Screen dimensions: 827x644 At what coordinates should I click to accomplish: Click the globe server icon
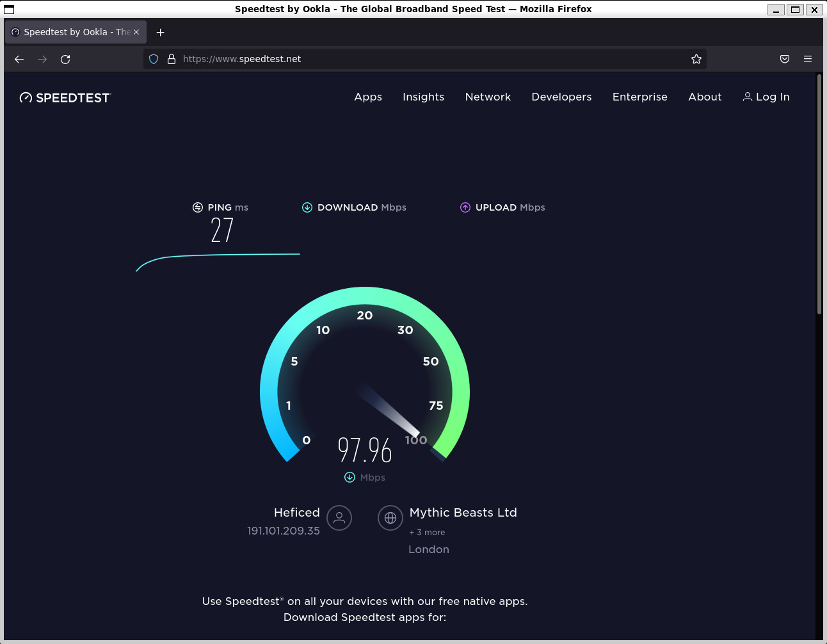coord(390,518)
